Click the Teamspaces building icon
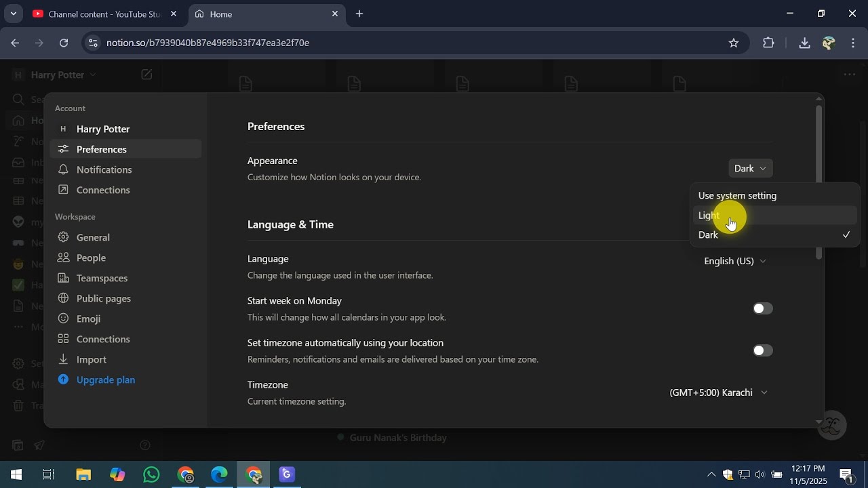This screenshot has width=868, height=488. (x=63, y=278)
